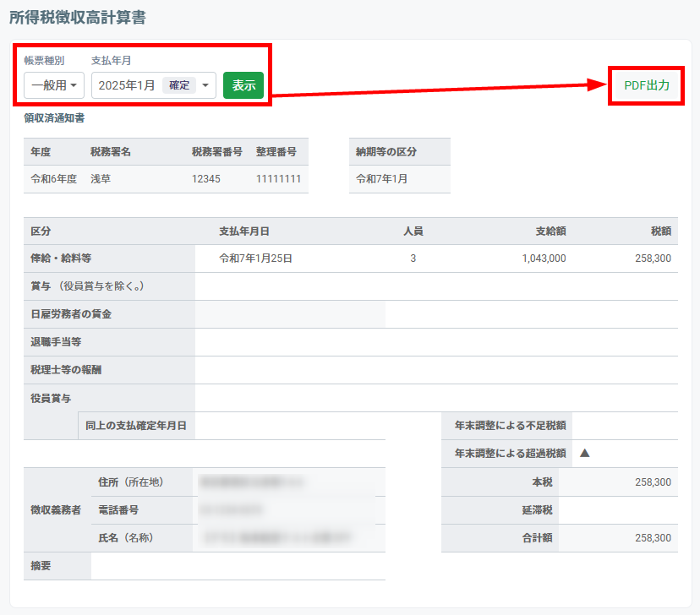Select the blurred 住所(所在地) value

pos(254,482)
